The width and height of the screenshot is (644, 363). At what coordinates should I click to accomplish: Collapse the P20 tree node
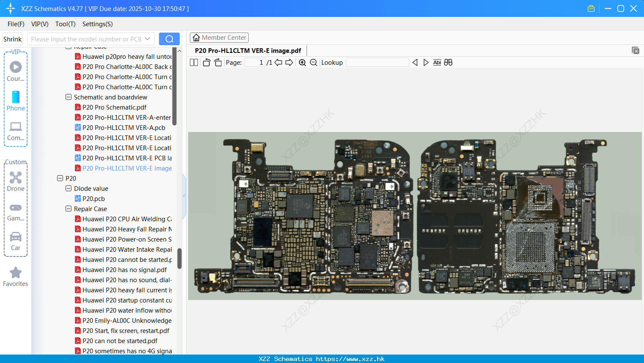coord(60,178)
